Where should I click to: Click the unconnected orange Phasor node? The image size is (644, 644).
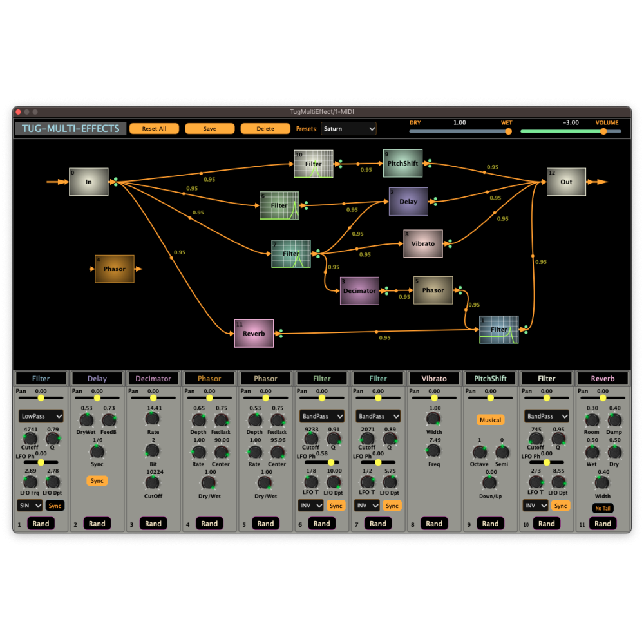pyautogui.click(x=115, y=269)
